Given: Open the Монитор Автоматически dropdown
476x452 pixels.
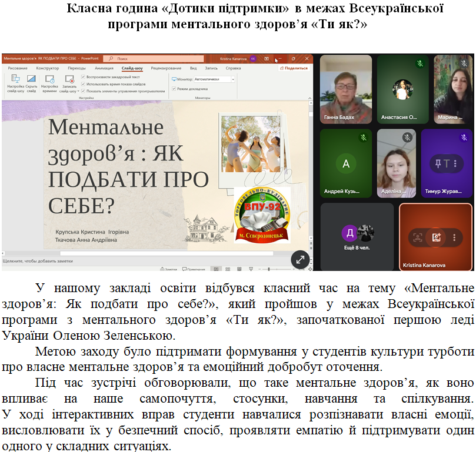Looking at the screenshot, I should tap(214, 78).
